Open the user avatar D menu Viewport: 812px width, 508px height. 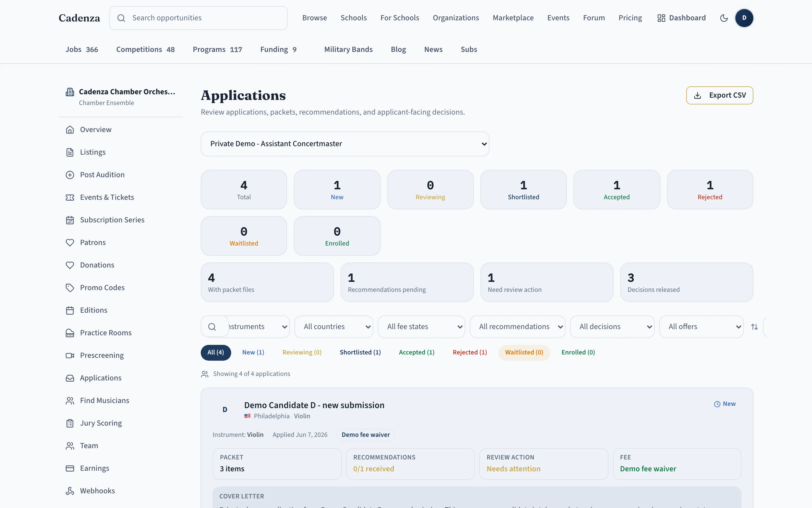[744, 18]
